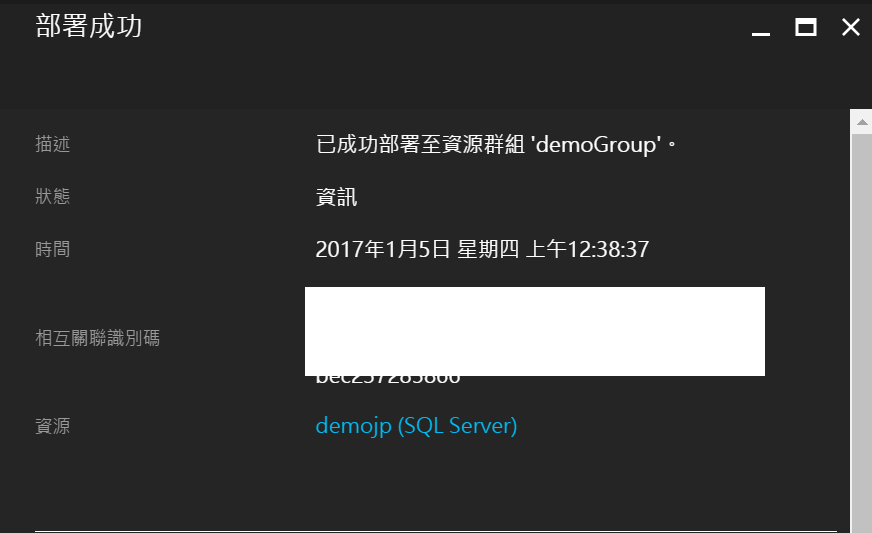Select the 時間 field label
872x533 pixels.
click(52, 249)
